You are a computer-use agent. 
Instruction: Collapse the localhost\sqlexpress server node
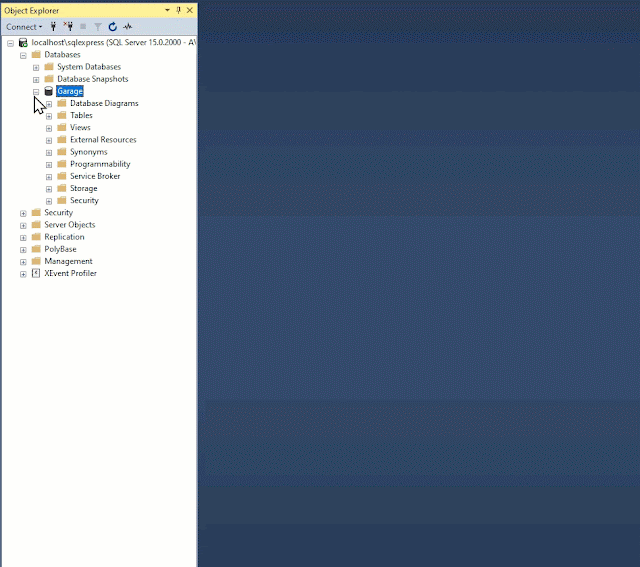pyautogui.click(x=10, y=43)
